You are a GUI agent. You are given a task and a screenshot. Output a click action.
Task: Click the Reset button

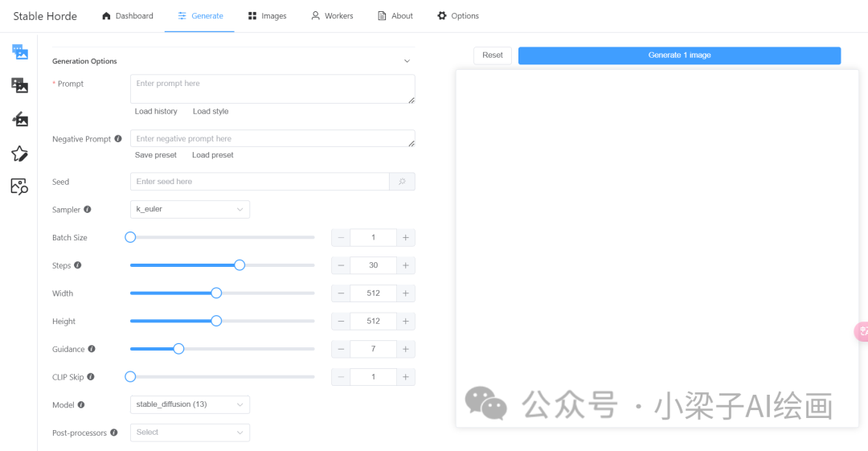493,55
